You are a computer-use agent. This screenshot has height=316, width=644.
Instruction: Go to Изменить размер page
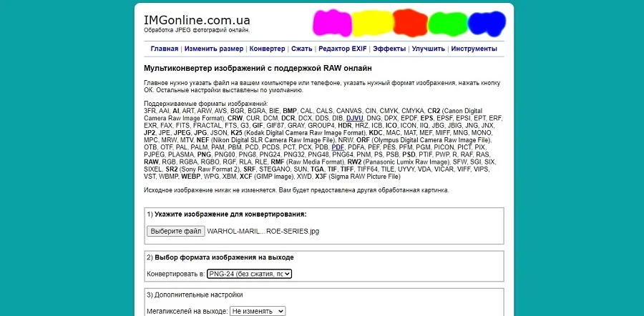point(213,49)
